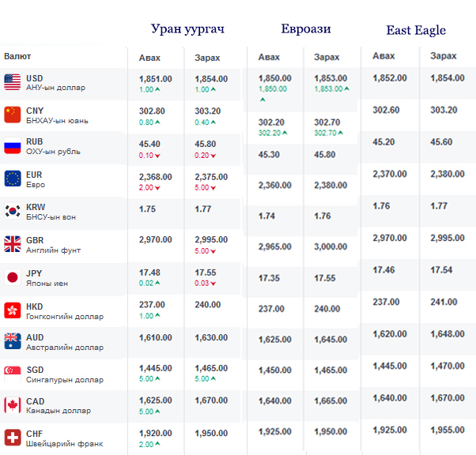Viewport: 476px width, 455px height.
Task: Click the Hong Kong flag for HKD
Action: point(12,310)
